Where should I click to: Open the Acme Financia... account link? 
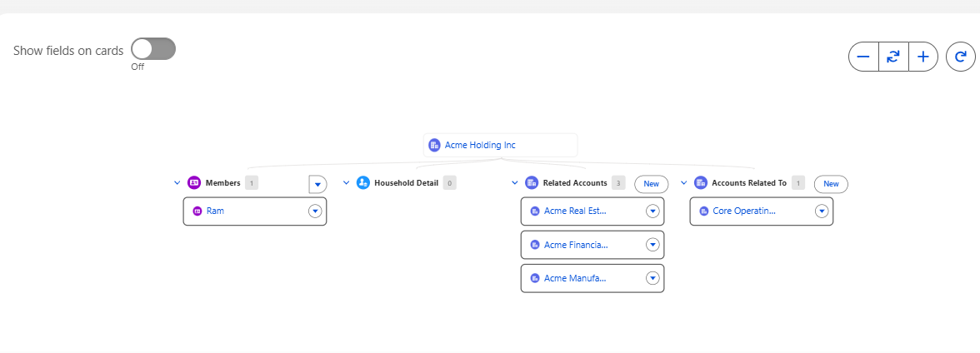click(577, 245)
